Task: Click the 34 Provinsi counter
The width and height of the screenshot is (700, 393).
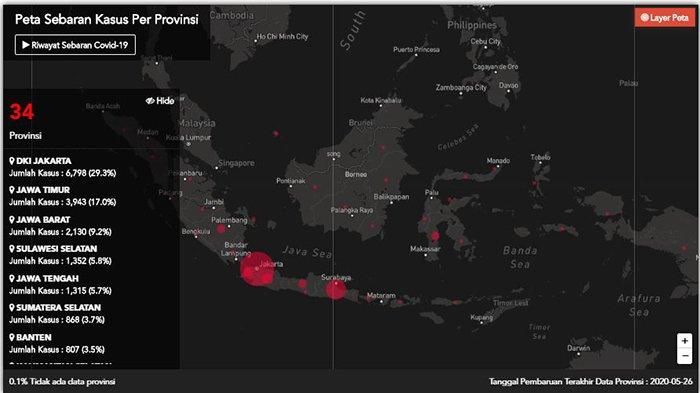Action: pos(25,121)
